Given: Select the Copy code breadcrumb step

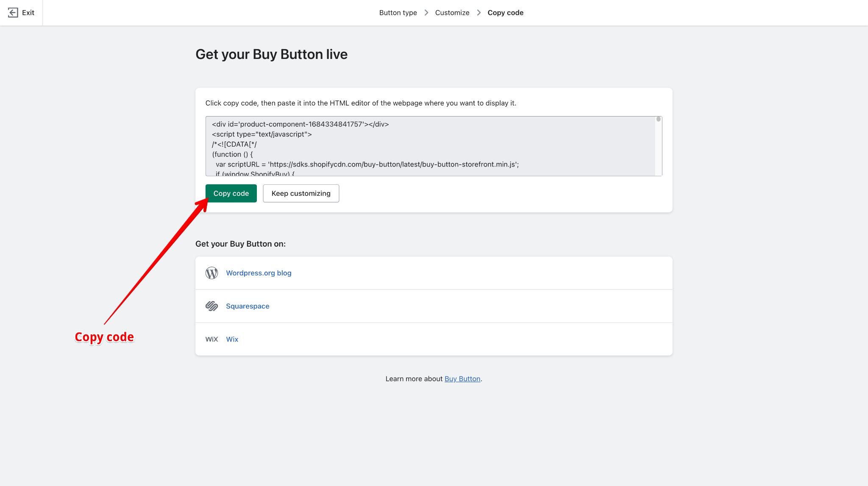Looking at the screenshot, I should [506, 12].
